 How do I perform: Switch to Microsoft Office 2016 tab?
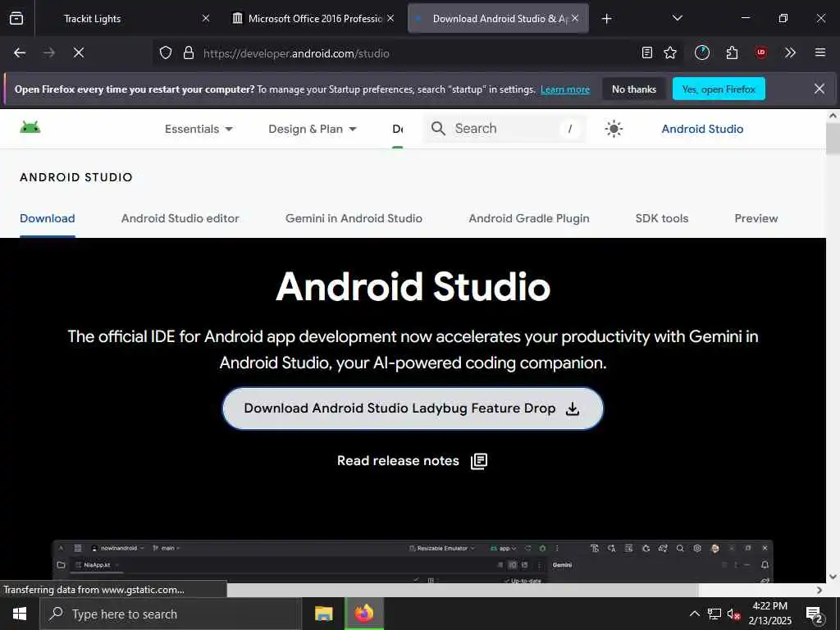[313, 19]
